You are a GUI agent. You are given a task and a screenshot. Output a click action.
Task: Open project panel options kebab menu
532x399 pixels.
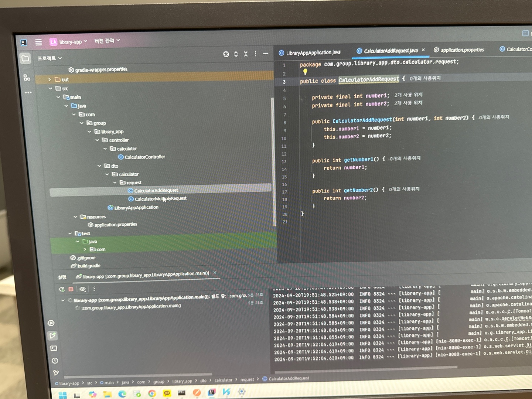(x=256, y=54)
